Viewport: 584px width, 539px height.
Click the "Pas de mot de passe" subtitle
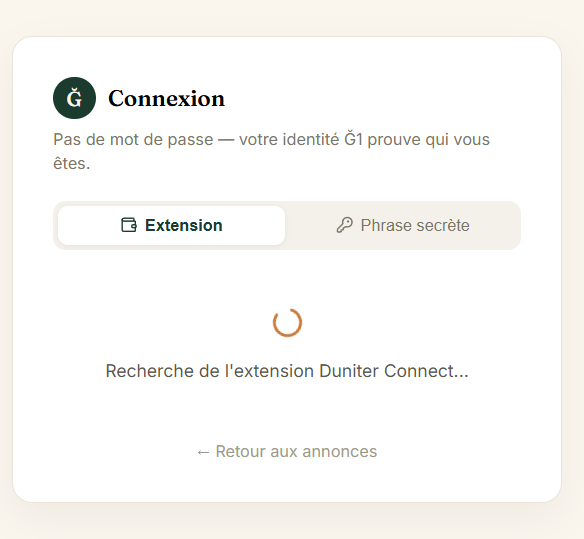coord(272,151)
